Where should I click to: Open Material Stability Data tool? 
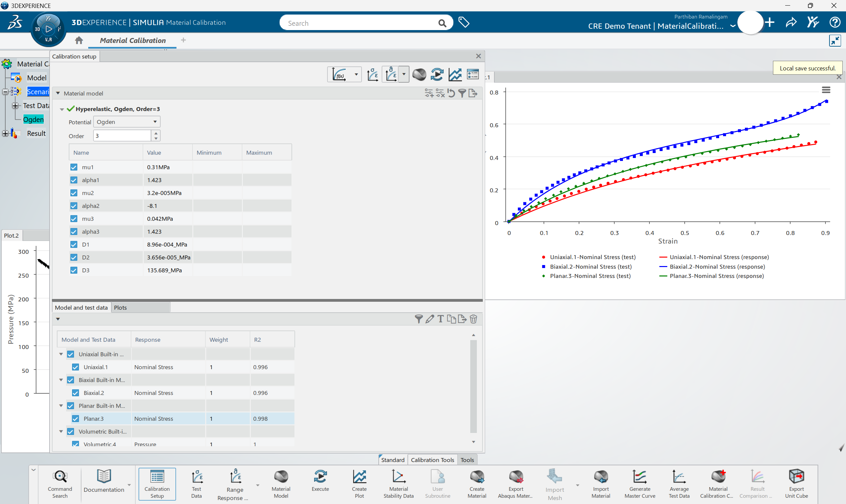pos(399,483)
